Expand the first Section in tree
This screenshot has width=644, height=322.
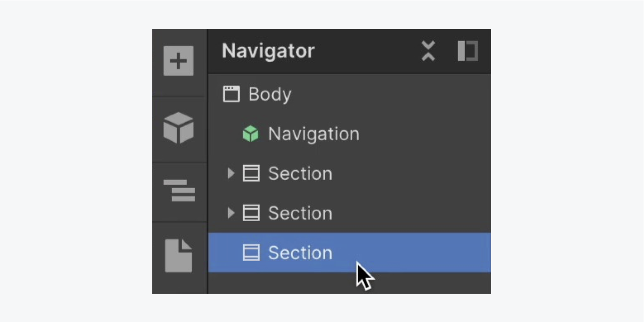tap(231, 173)
